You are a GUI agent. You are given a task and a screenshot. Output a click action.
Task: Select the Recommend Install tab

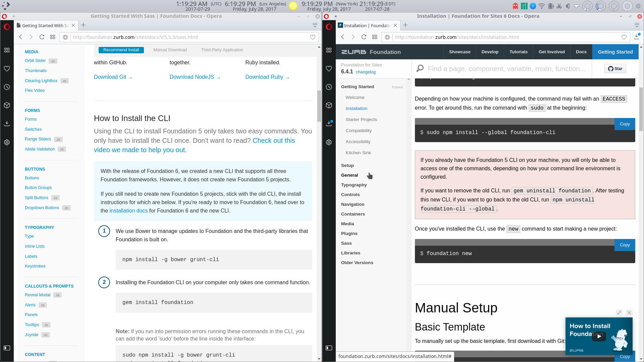click(x=121, y=50)
